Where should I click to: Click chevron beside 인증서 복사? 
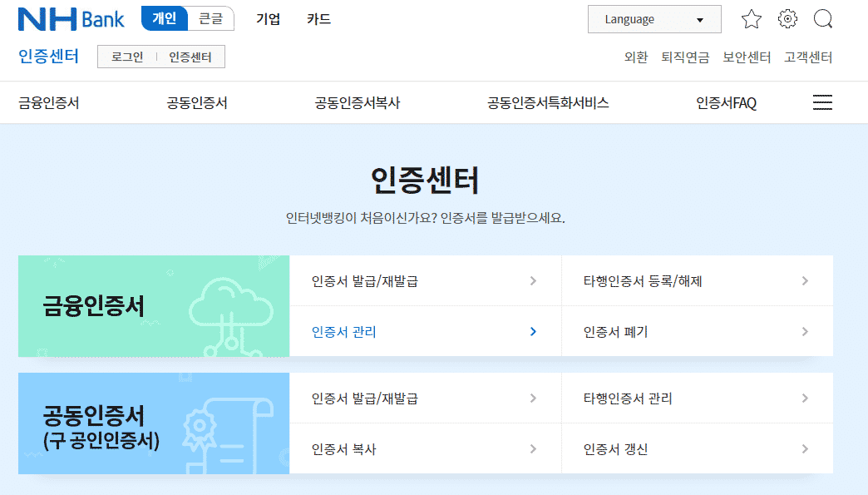tap(533, 449)
